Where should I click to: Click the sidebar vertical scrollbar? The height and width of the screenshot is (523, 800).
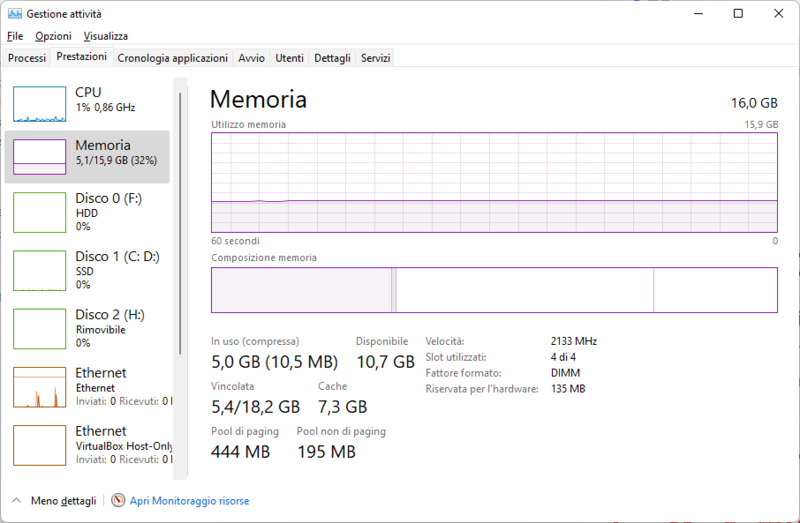pyautogui.click(x=180, y=220)
